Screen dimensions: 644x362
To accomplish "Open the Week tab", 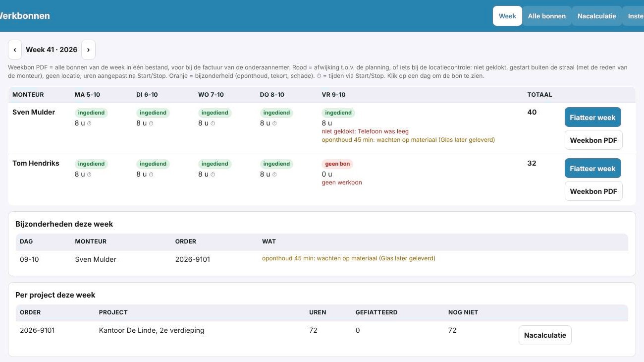I will [507, 16].
